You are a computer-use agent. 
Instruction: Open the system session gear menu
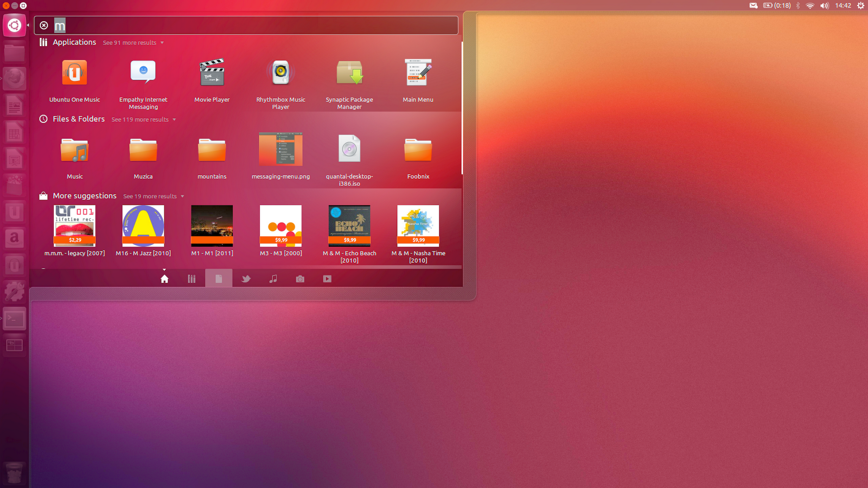(860, 5)
